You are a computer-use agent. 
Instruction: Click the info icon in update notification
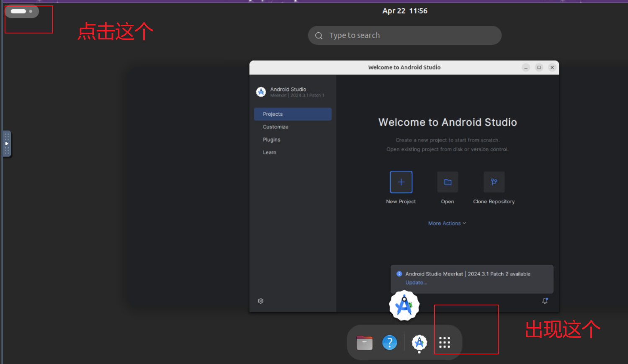click(399, 274)
